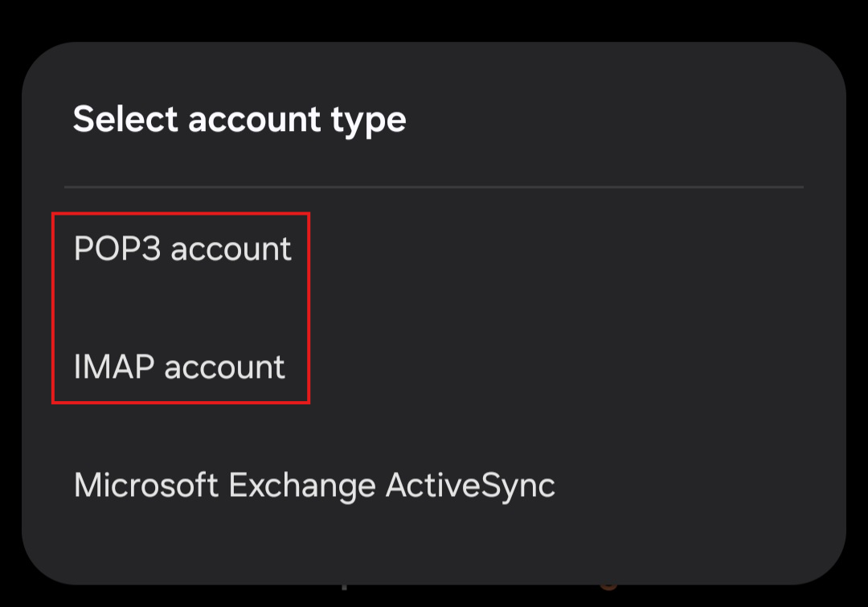Click the "Select account type" heading
The image size is (868, 607).
click(240, 120)
